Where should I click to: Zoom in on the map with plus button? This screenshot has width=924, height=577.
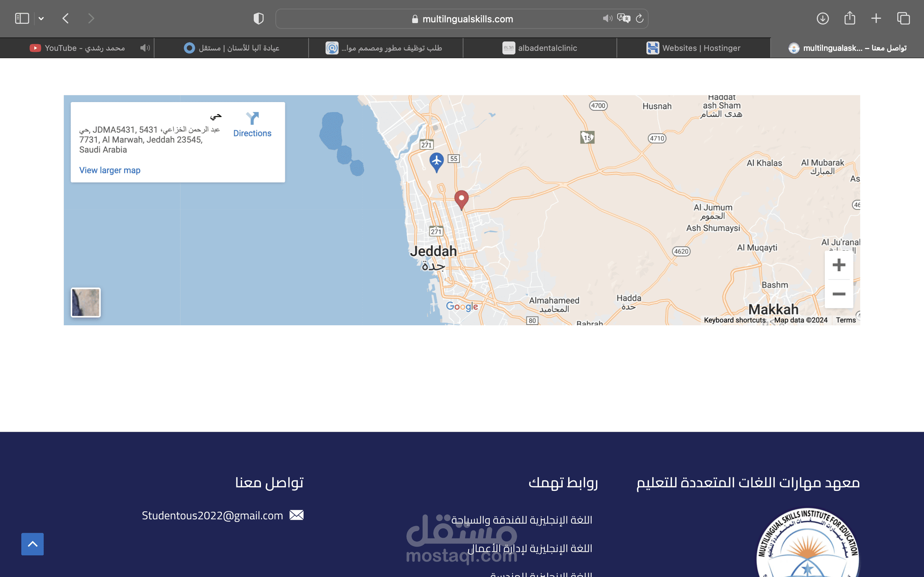(838, 265)
